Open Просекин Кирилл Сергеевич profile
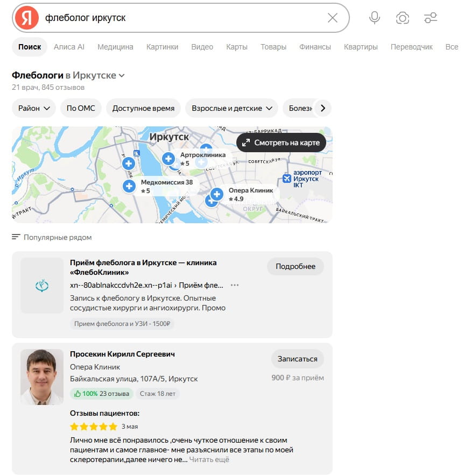This screenshot has height=476, width=471. 122,354
